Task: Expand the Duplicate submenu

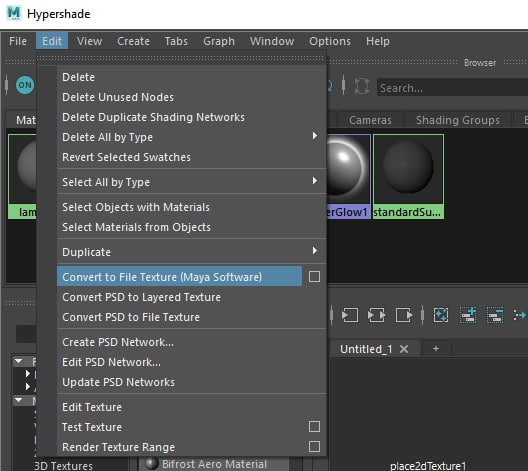Action: [192, 252]
